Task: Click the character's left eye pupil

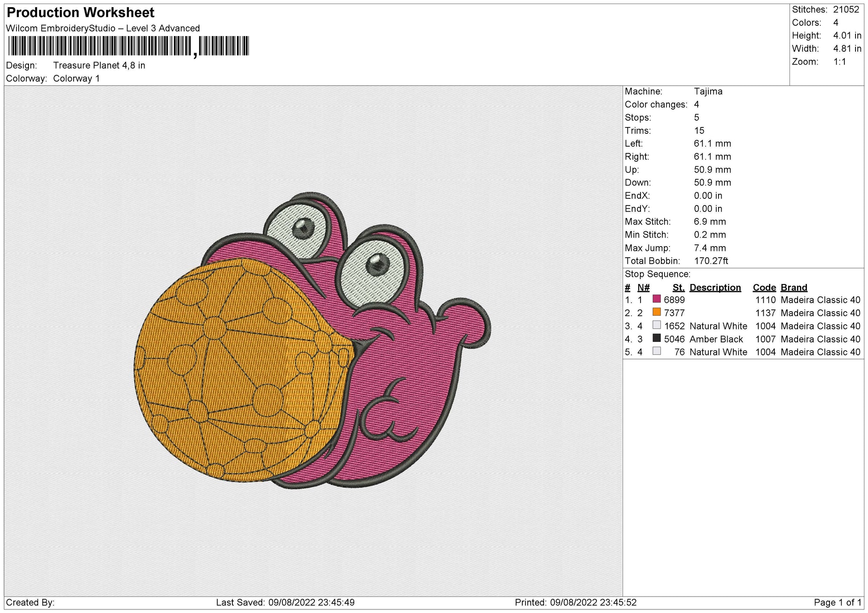Action: [304, 228]
